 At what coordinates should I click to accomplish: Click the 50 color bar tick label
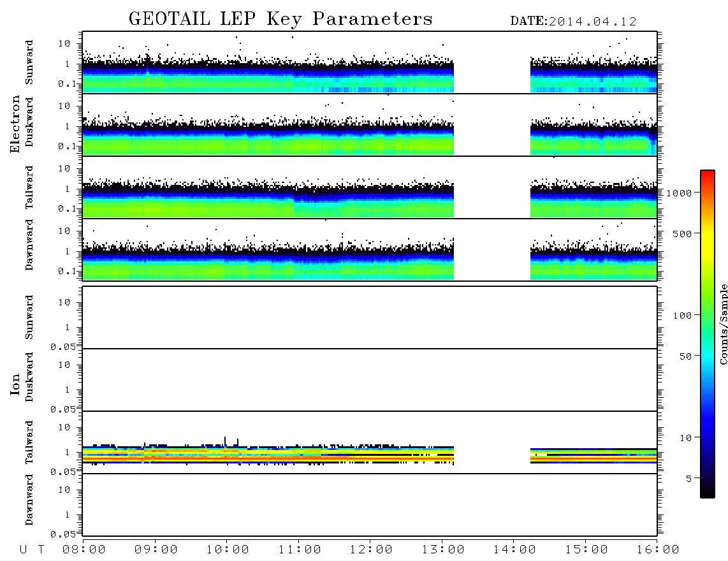point(685,356)
